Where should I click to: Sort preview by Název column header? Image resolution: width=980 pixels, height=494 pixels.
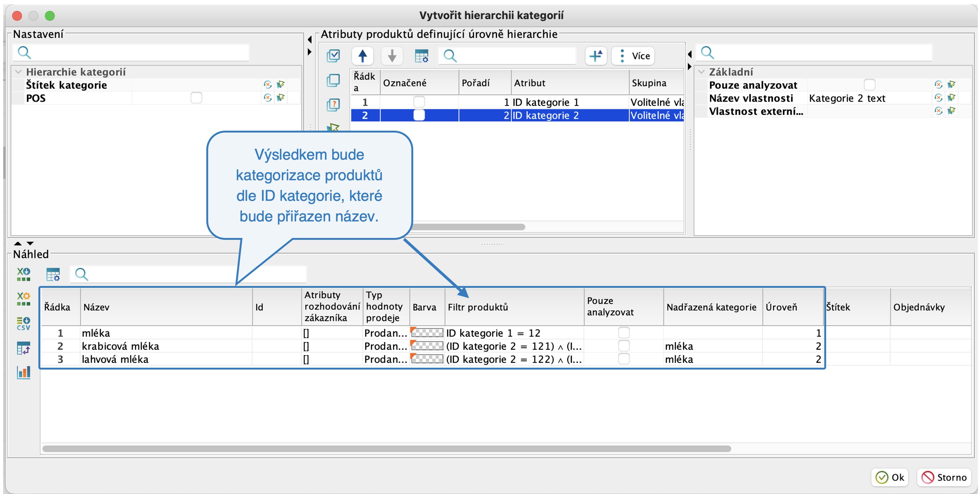click(x=166, y=307)
